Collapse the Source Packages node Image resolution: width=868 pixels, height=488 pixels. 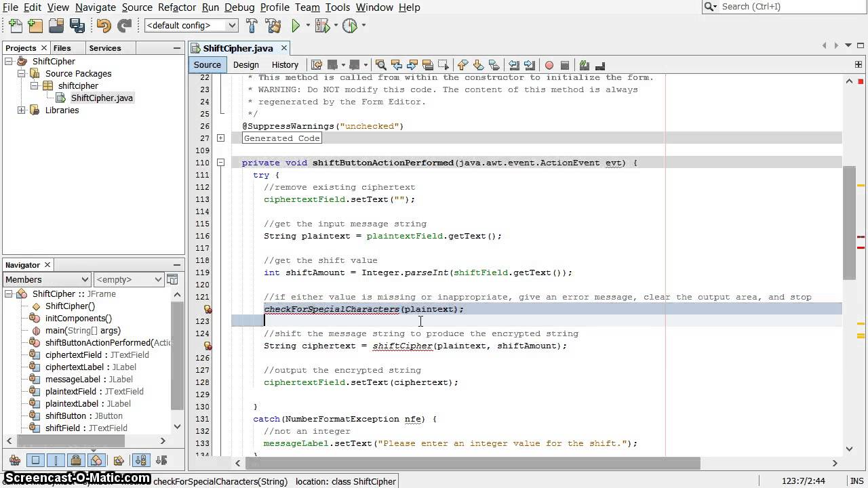(21, 73)
